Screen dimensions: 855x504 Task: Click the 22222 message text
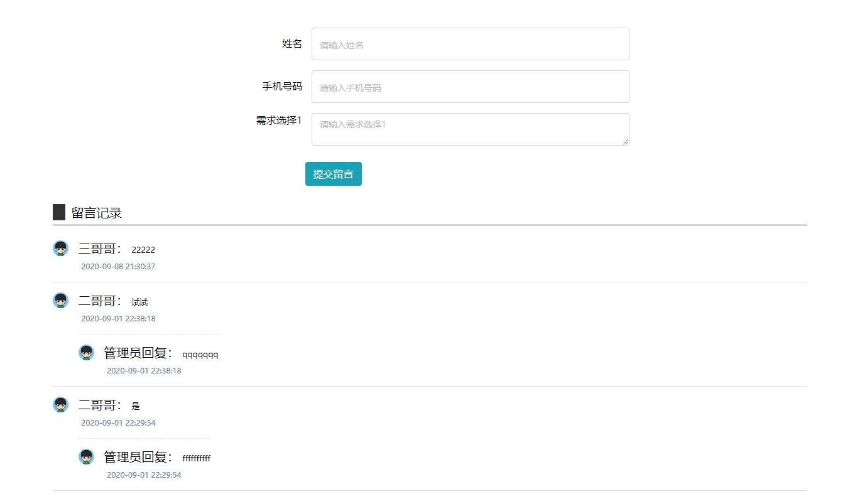pos(143,250)
